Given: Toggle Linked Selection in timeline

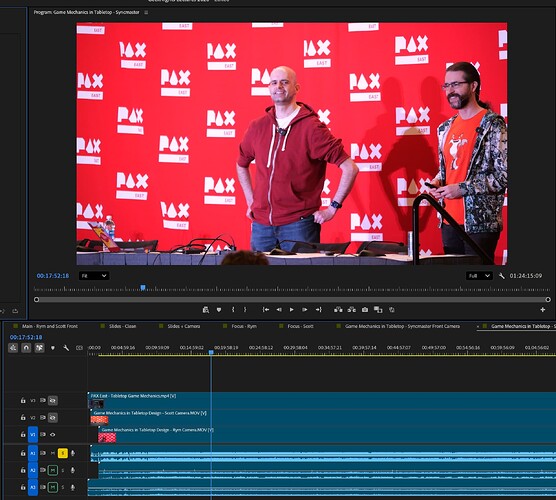Looking at the screenshot, I should (39, 348).
